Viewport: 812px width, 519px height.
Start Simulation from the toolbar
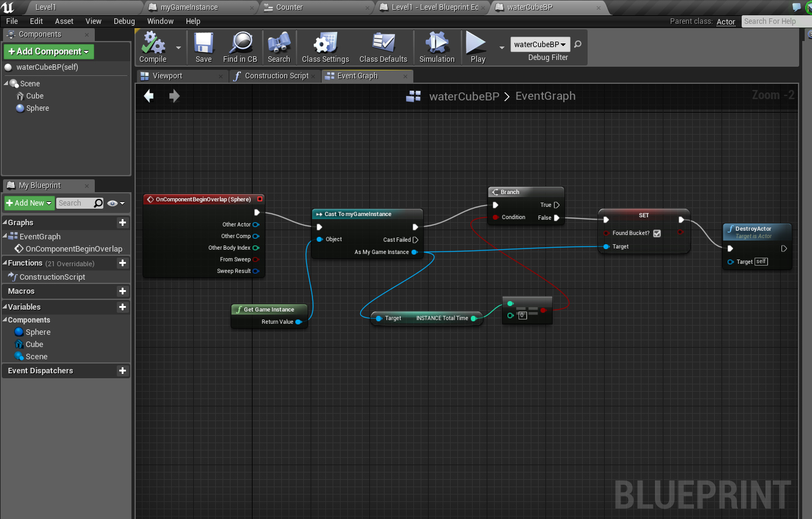click(x=437, y=44)
